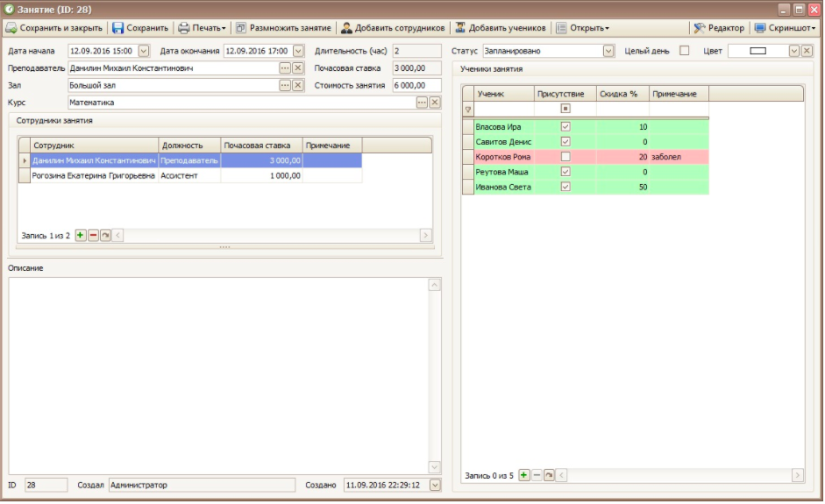Click right arrow in students grid scrollbar
825x504 pixels.
tap(798, 475)
